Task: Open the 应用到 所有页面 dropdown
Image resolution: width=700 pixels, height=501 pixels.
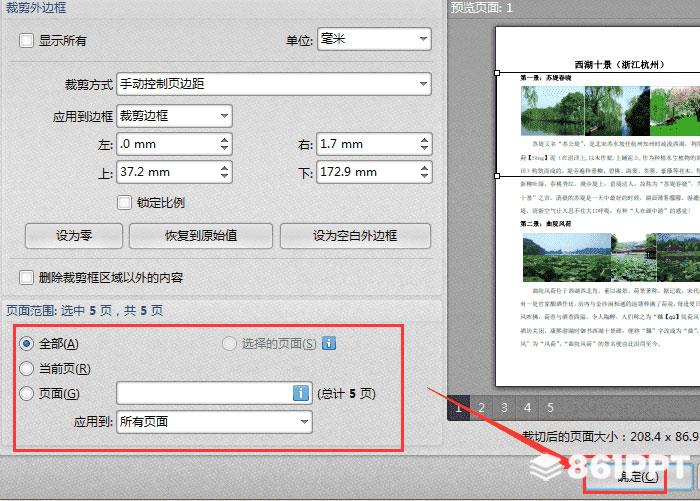Action: [x=214, y=422]
